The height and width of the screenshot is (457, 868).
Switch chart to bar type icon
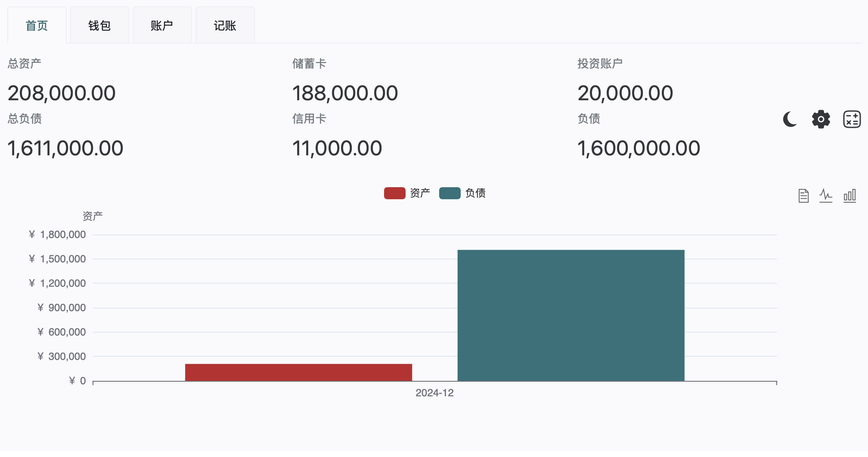click(849, 196)
